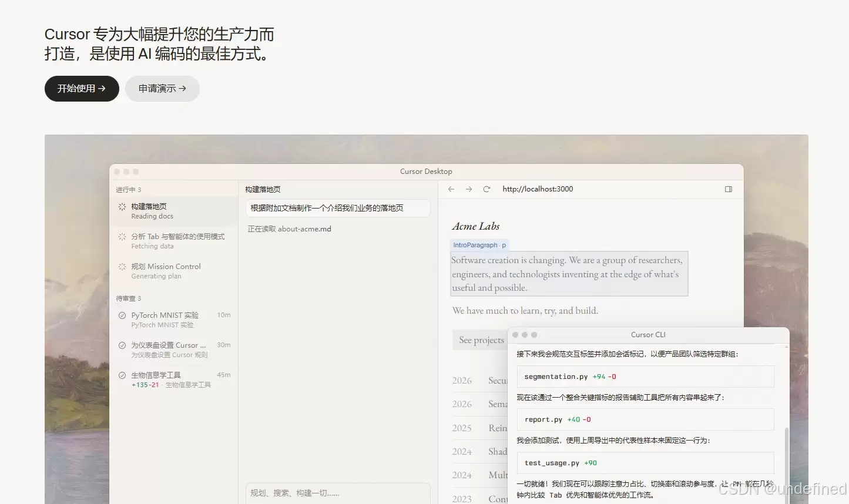
Task: Go back using the browser back arrow
Action: (451, 189)
